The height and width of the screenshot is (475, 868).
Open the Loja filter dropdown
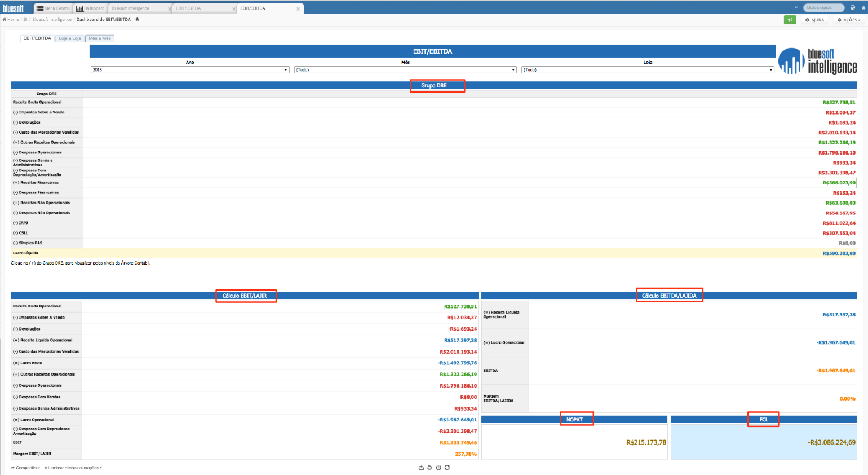648,69
